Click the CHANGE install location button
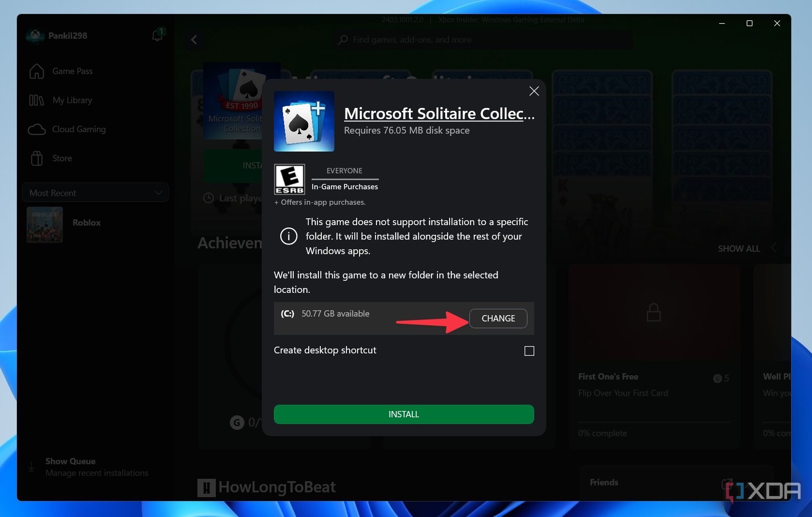 point(498,319)
